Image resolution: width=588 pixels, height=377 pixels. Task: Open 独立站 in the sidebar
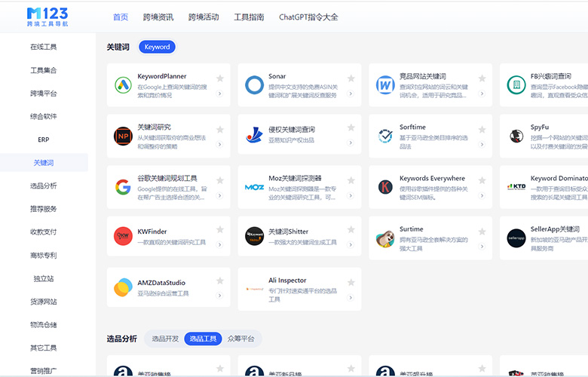pos(44,278)
